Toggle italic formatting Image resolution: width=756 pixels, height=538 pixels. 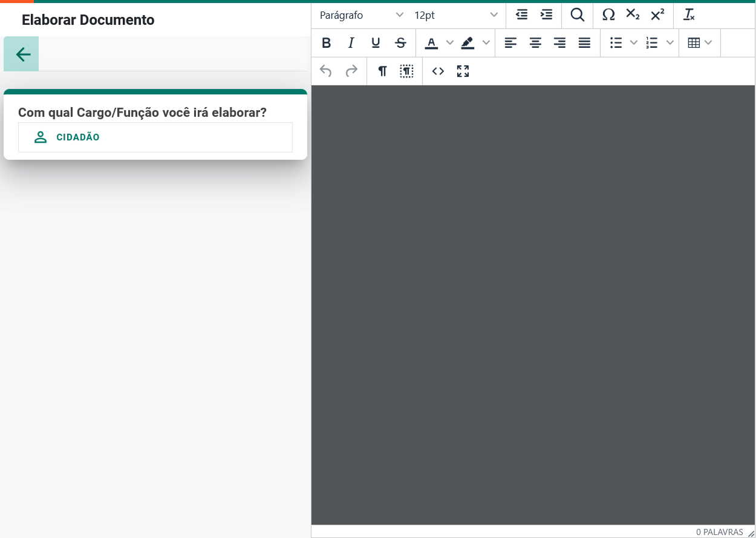(x=351, y=43)
